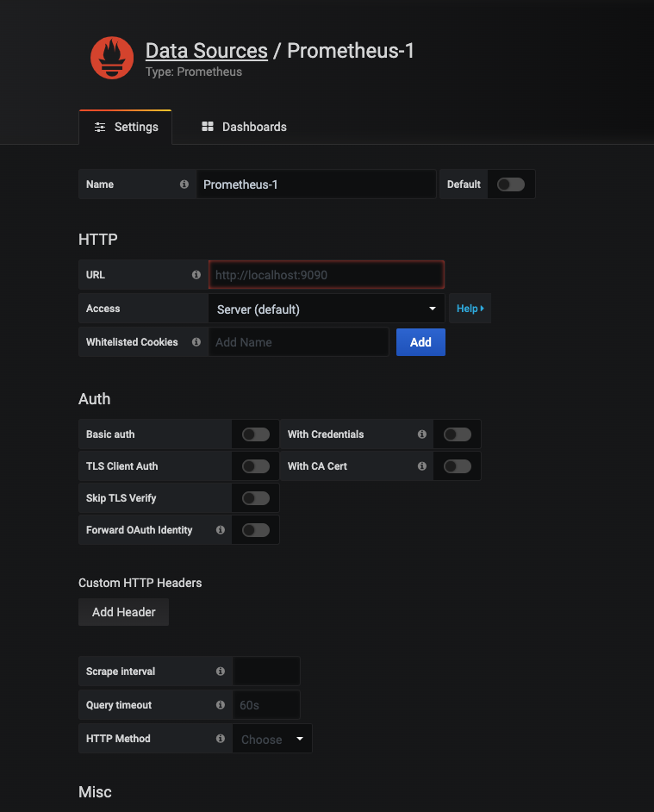
Task: Click the 'Custom HTTP Headers' heading
Action: click(x=140, y=583)
